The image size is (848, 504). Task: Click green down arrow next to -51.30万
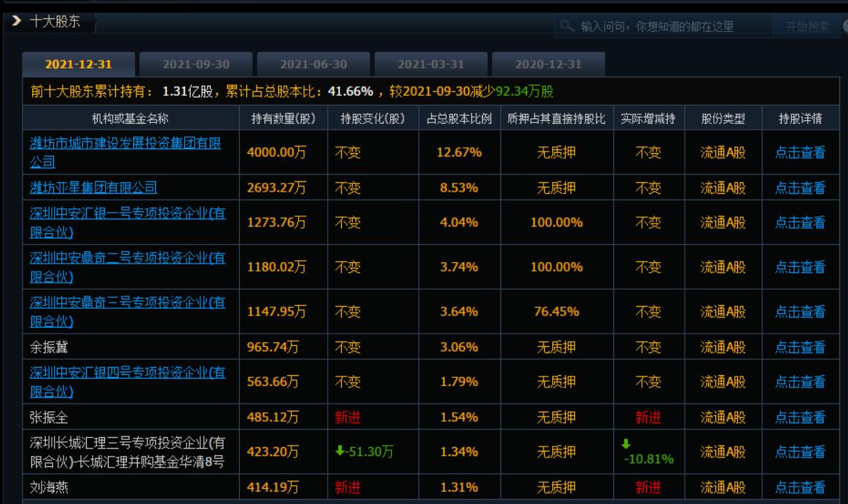click(x=340, y=452)
